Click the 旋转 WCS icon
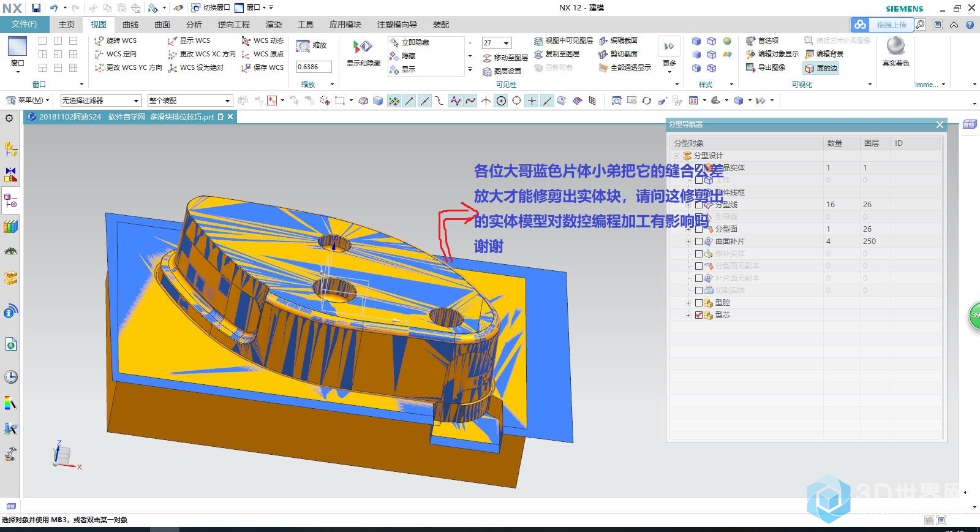 coord(99,40)
